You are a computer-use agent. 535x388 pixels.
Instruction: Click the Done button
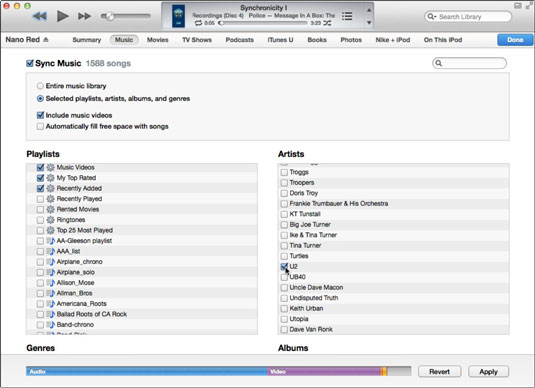coord(515,40)
